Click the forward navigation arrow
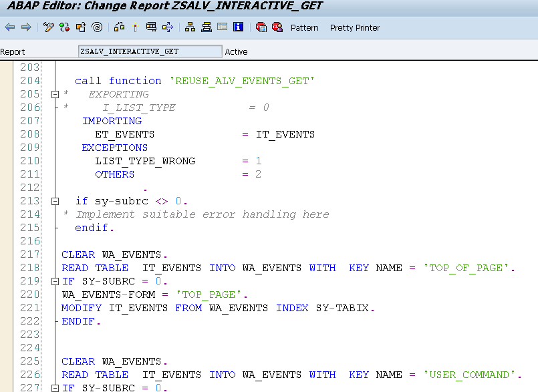Screen dimensions: 538x392 pyautogui.click(x=25, y=27)
